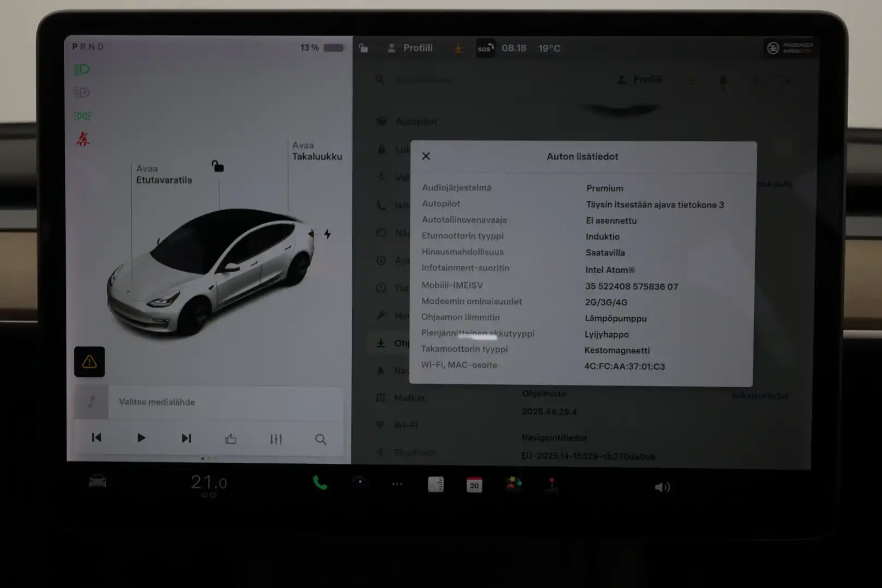882x588 pixels.
Task: Tap the volume speaker icon
Action: coord(662,487)
